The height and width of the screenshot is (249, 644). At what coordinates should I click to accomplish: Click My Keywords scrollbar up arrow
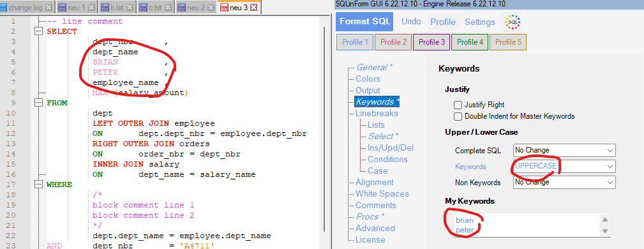605,220
